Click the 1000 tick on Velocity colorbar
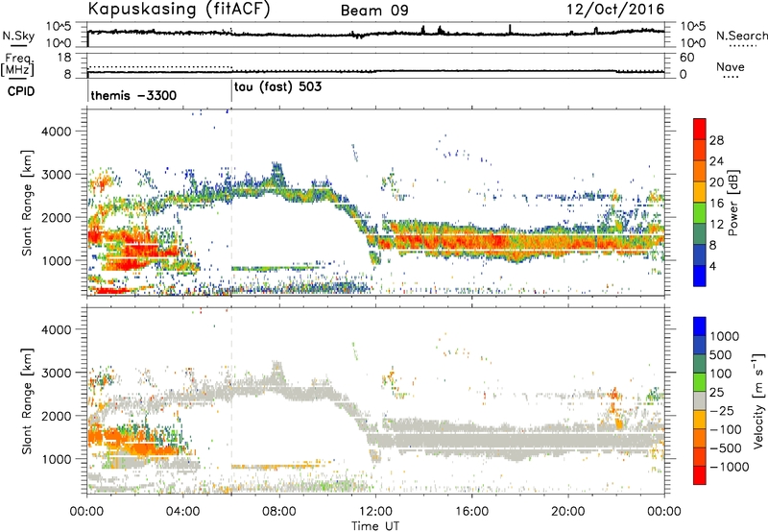This screenshot has width=768, height=532. click(725, 336)
